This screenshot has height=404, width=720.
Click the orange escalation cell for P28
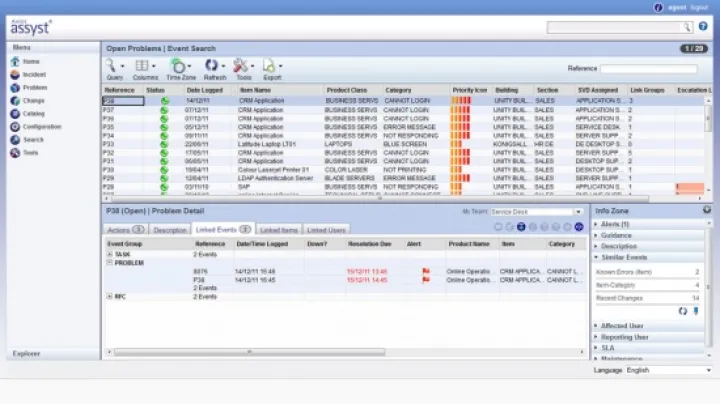coord(690,187)
